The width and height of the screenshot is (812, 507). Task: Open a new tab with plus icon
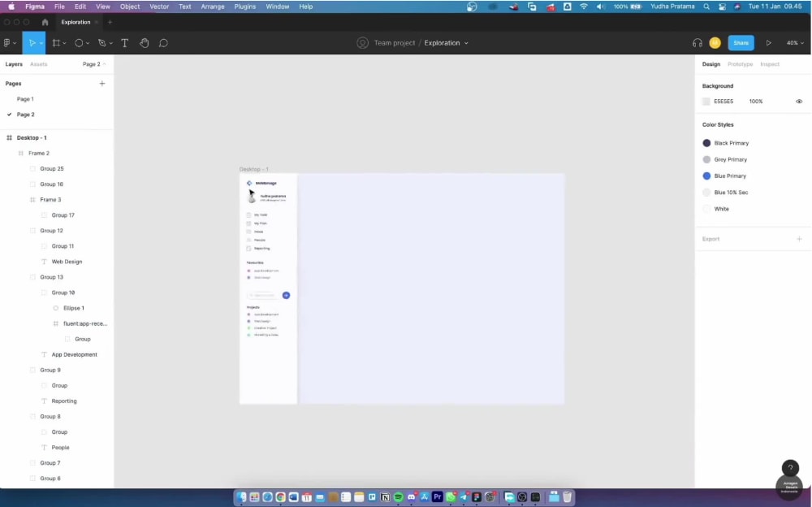110,22
